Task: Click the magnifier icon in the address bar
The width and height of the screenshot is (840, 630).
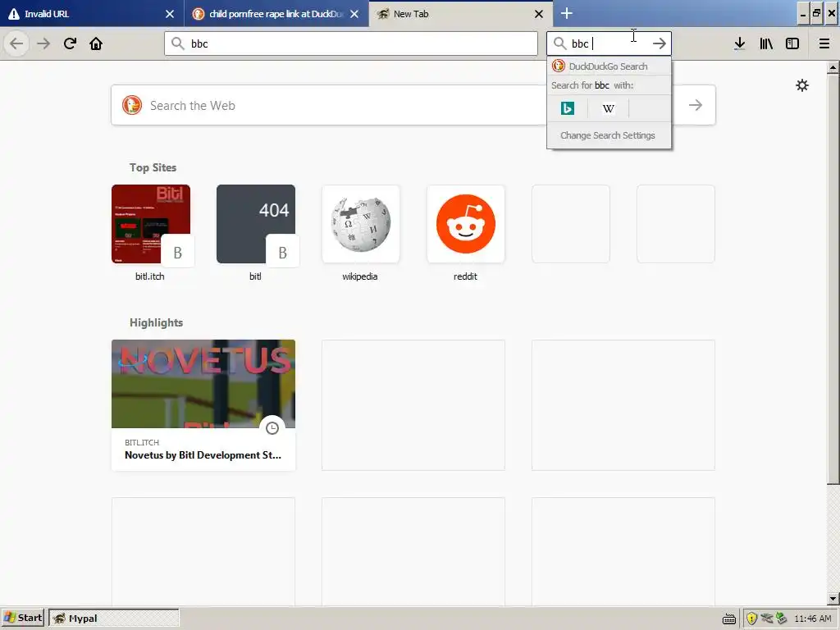Action: pos(178,43)
